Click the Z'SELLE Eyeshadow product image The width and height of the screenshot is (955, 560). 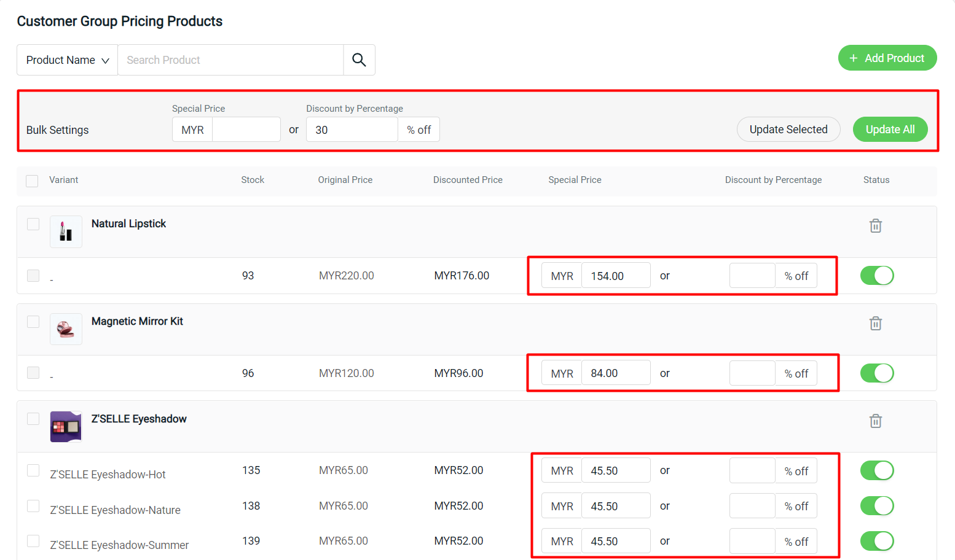tap(66, 426)
